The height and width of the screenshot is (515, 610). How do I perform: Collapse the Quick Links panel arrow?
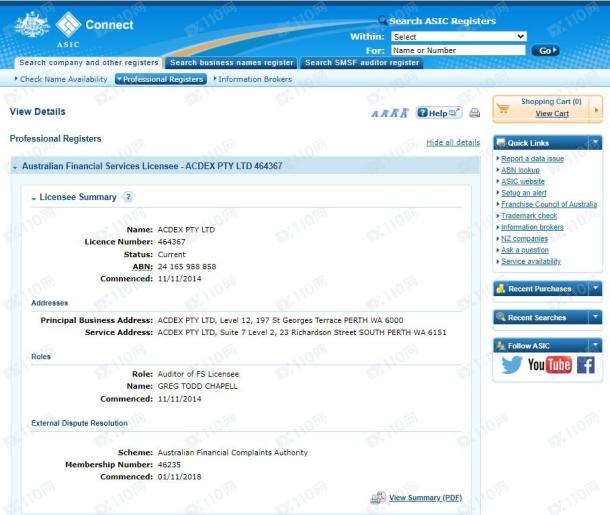pos(595,142)
